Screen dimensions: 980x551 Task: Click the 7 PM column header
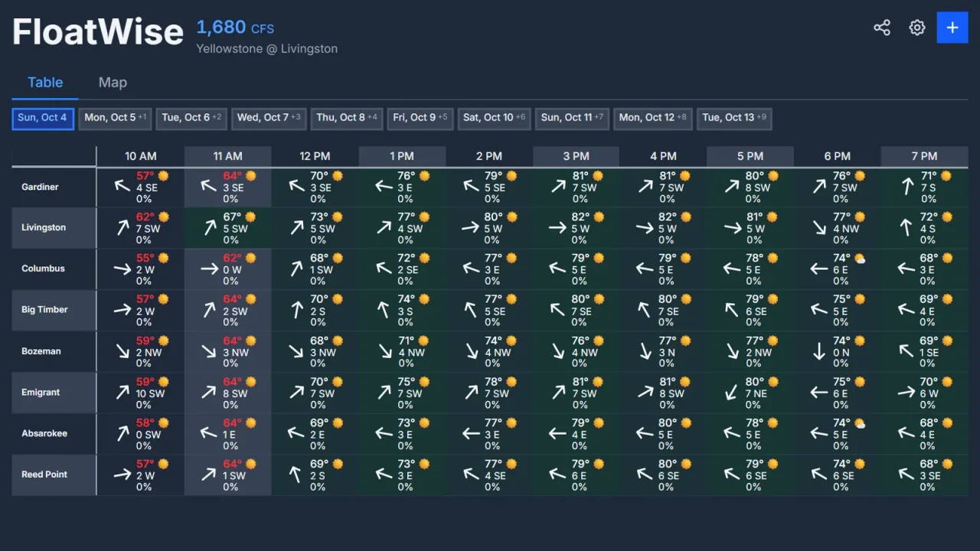point(924,156)
